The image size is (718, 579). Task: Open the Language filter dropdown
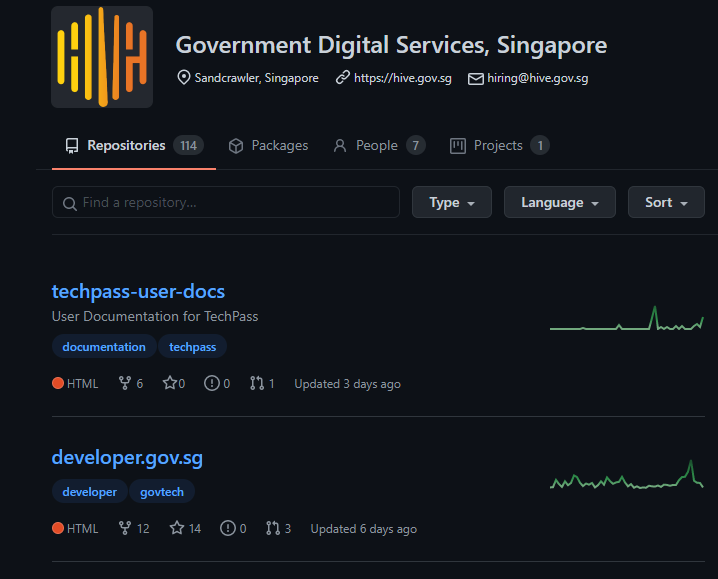tap(560, 202)
